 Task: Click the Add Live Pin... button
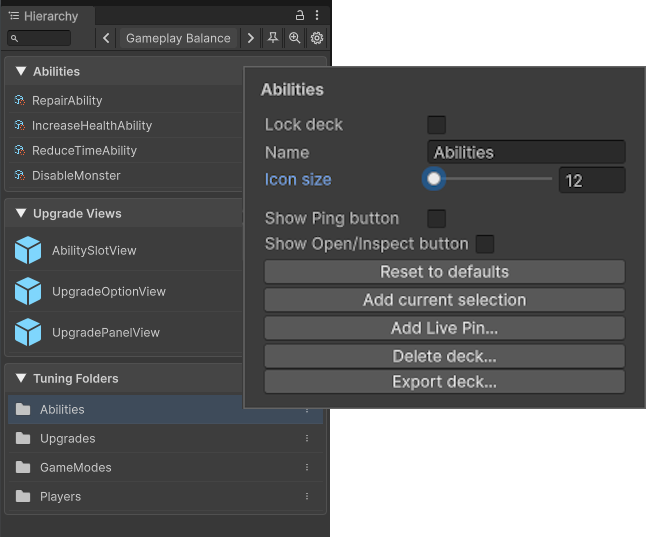pyautogui.click(x=444, y=328)
